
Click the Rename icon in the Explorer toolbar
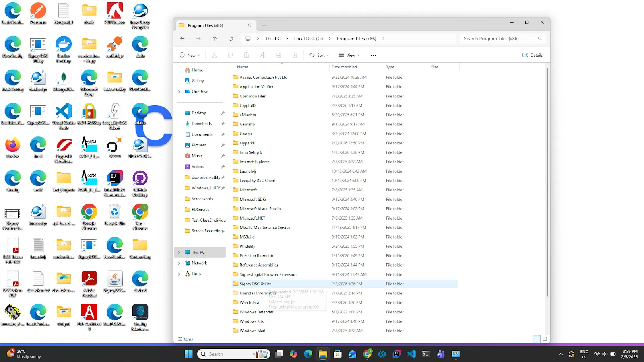[x=262, y=55]
